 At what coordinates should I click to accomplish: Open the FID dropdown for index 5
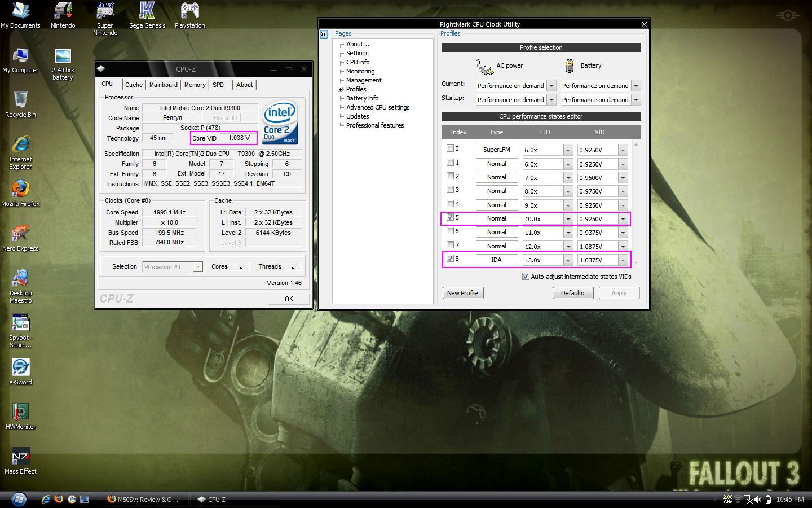point(568,219)
